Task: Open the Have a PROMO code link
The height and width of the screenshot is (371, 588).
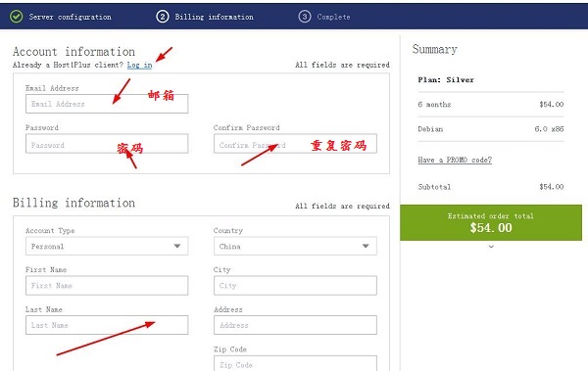Action: click(455, 160)
